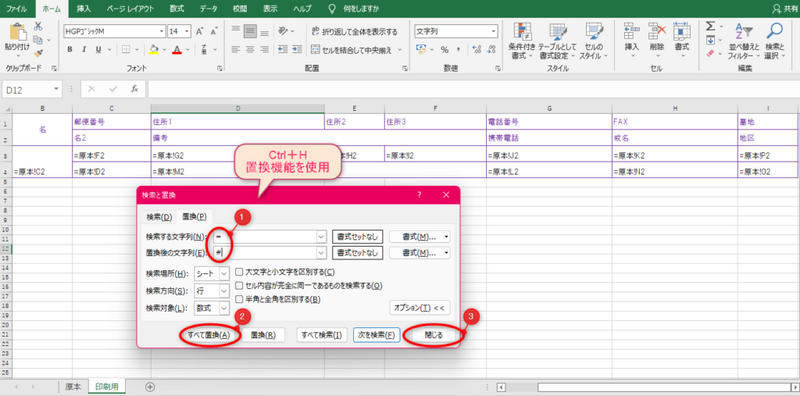
Task: Open the number format 文字列 dropdown
Action: pos(493,31)
